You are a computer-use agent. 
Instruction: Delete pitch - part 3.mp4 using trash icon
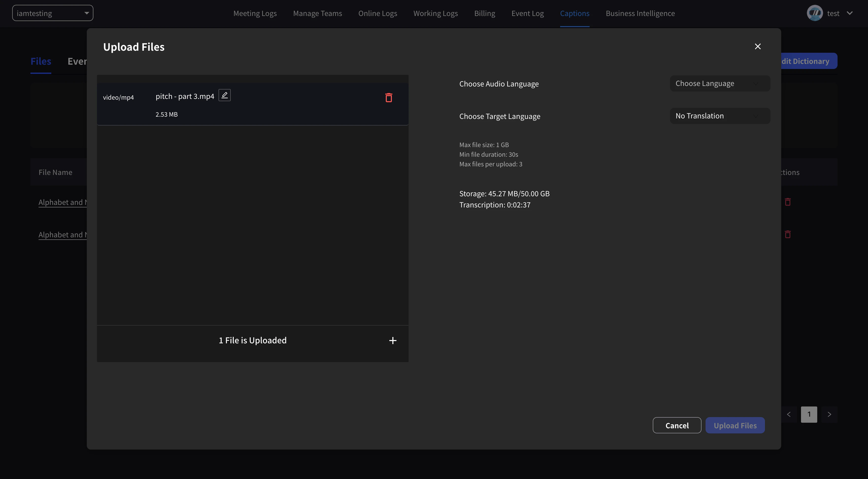pos(389,98)
